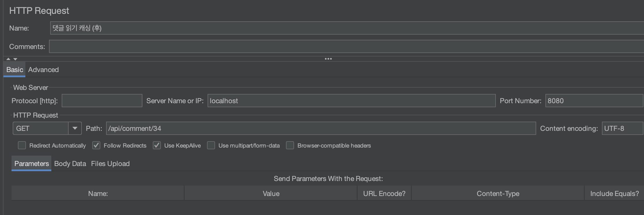Viewport: 644px width, 215px height.
Task: Switch to the Files Upload tab
Action: [x=110, y=164]
